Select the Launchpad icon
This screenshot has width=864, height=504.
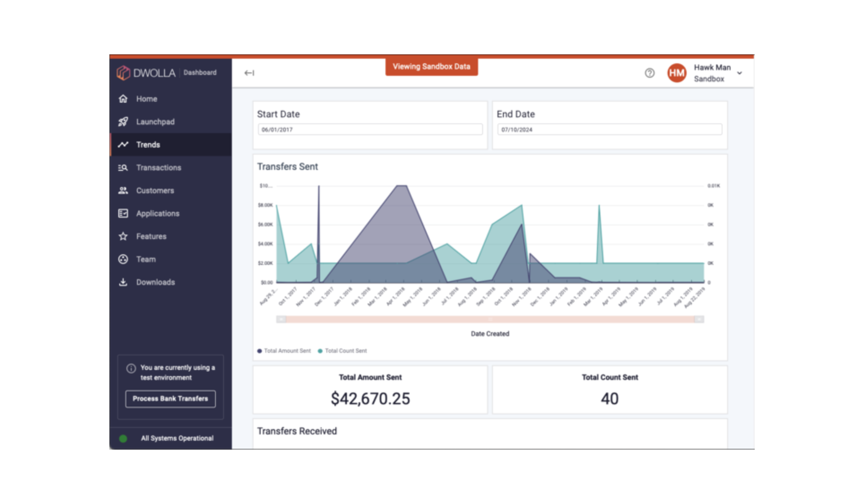coord(123,121)
